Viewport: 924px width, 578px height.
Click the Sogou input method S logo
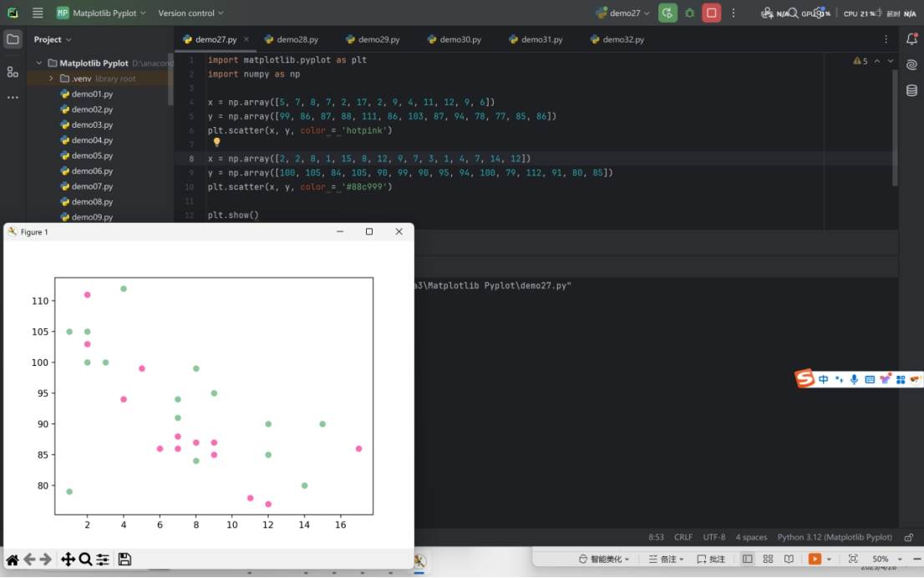coord(805,378)
